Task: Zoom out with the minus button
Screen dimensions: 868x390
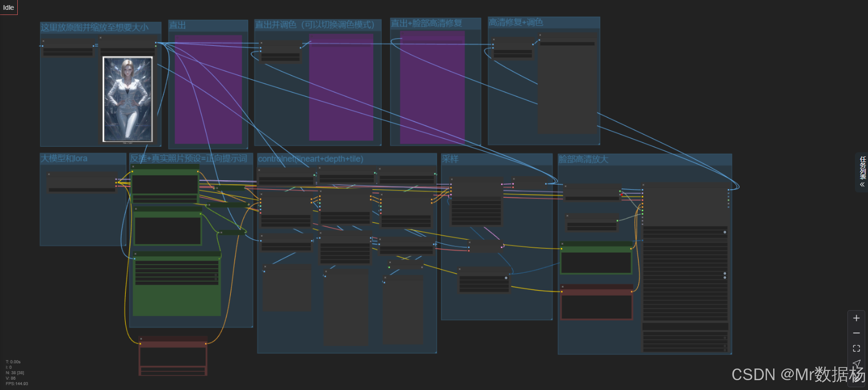Action: [856, 333]
